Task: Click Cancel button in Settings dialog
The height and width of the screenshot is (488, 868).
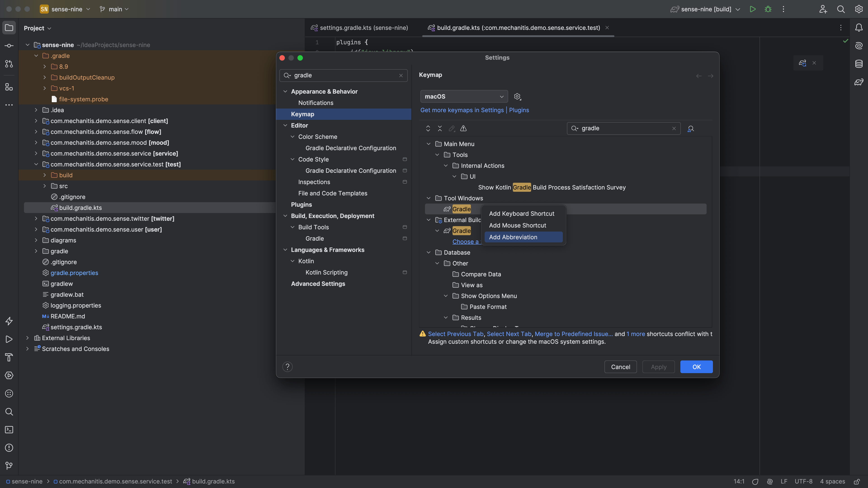Action: (x=620, y=366)
